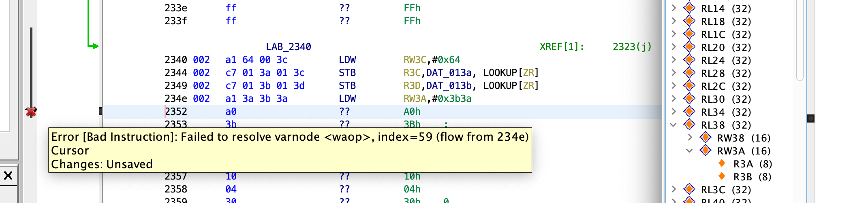
Task: Click the RL38 register diamond icon
Action: 689,125
